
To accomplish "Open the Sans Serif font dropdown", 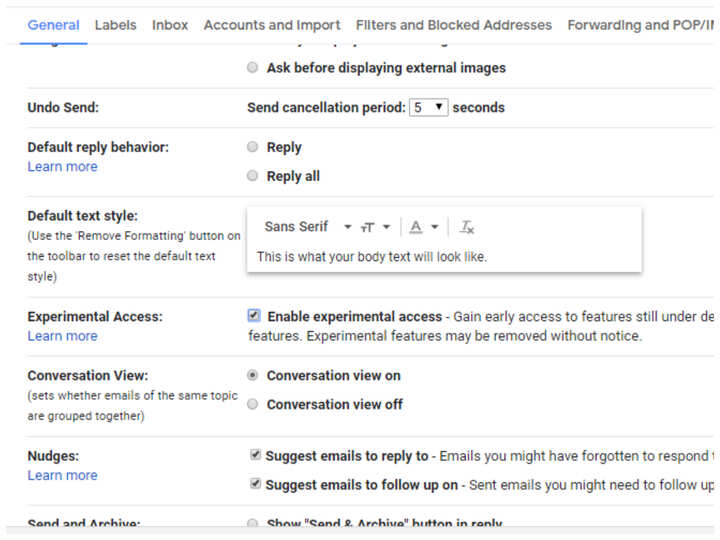I will [x=308, y=227].
